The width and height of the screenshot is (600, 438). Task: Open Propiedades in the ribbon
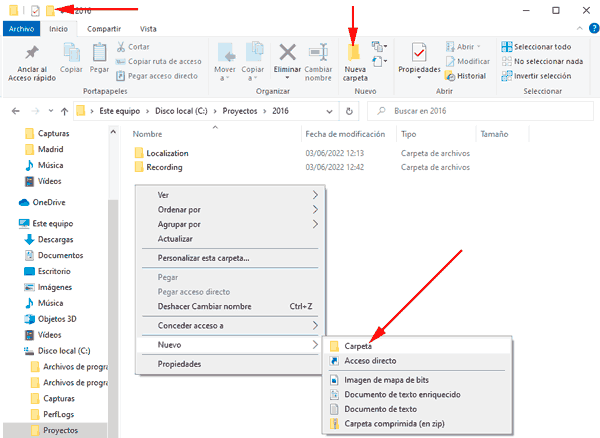419,61
